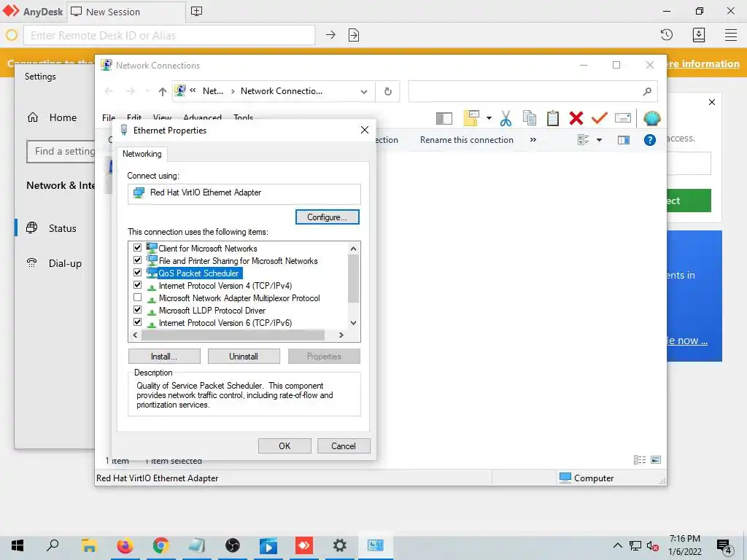Click the Cut scissors toolbar icon
The width and height of the screenshot is (747, 560).
[506, 118]
